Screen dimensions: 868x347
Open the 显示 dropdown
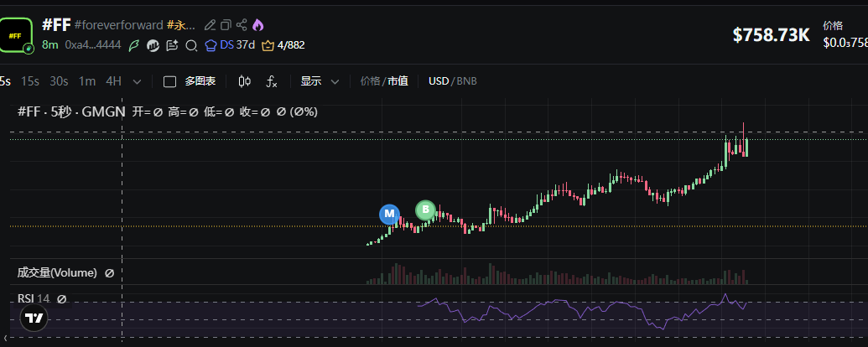pyautogui.click(x=320, y=81)
